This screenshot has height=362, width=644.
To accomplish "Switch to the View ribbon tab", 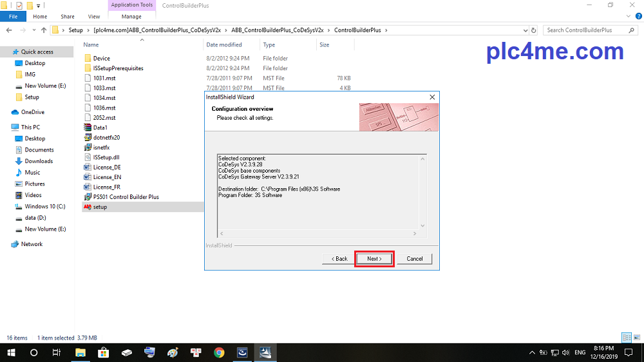I will 94,16.
